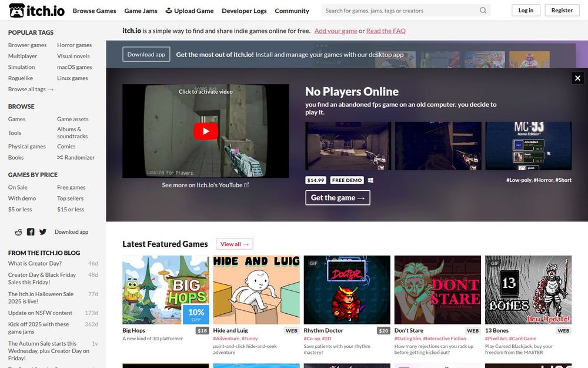588x368 pixels.
Task: Click View all featured games
Action: pyautogui.click(x=235, y=244)
